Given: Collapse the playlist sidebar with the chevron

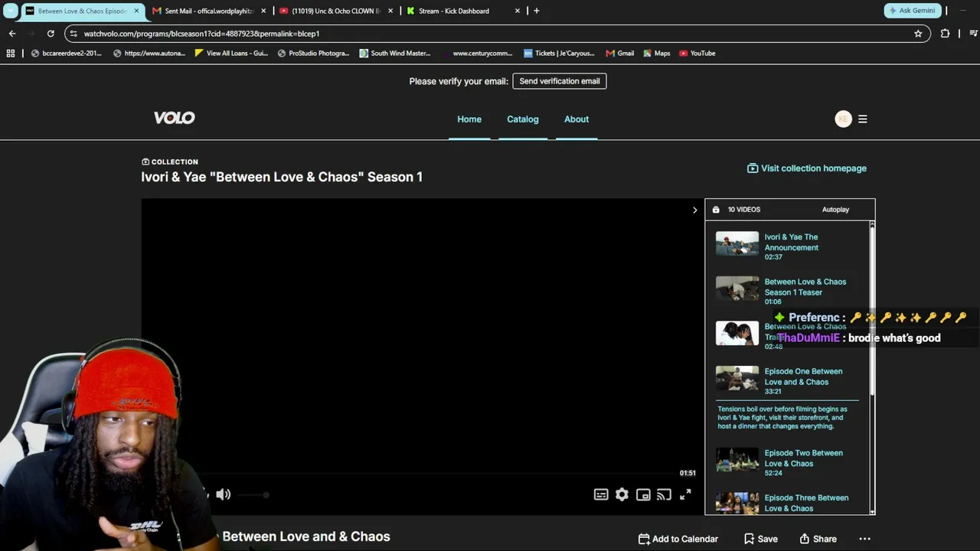Looking at the screenshot, I should 695,210.
